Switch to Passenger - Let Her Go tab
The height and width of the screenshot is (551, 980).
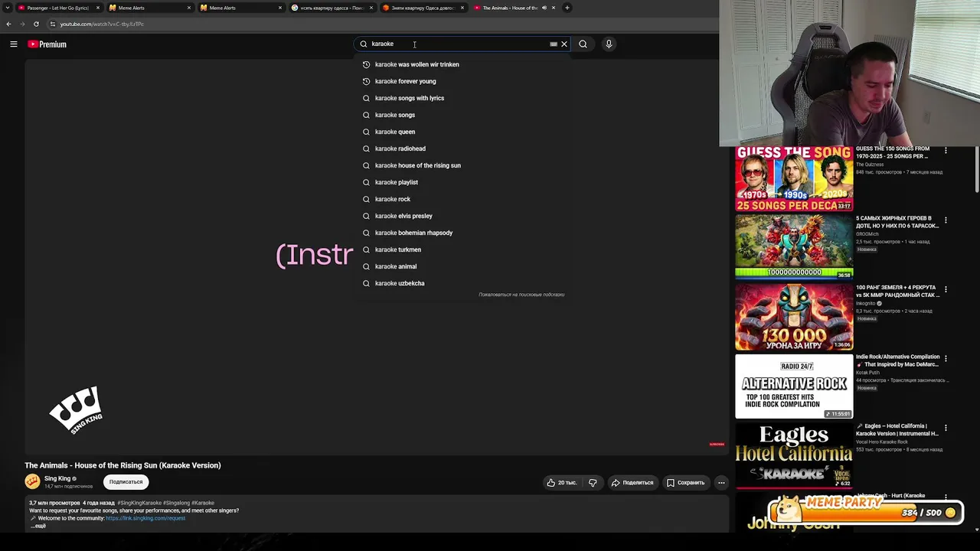click(x=58, y=8)
